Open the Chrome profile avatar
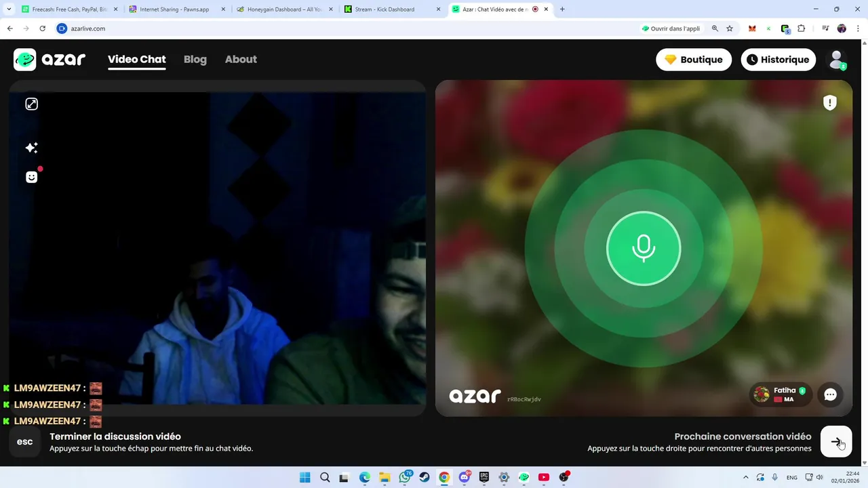Screen dimensions: 868x488 [842, 28]
